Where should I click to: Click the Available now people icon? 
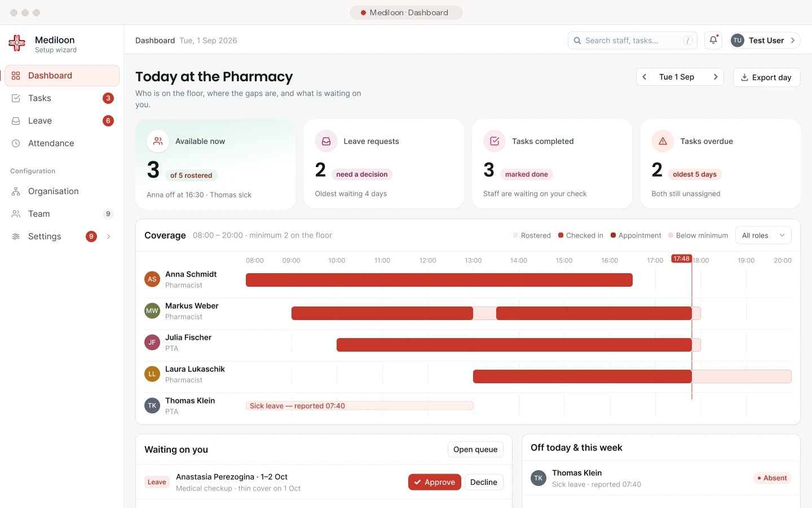[158, 141]
